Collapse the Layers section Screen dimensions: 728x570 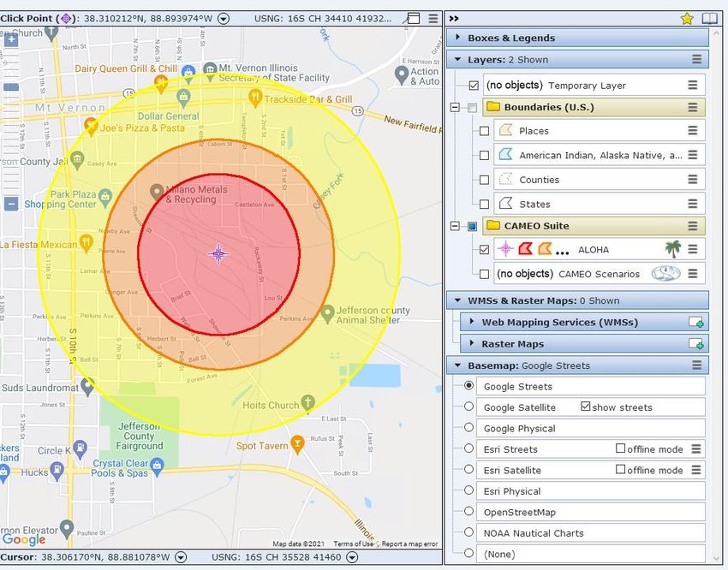pyautogui.click(x=458, y=59)
